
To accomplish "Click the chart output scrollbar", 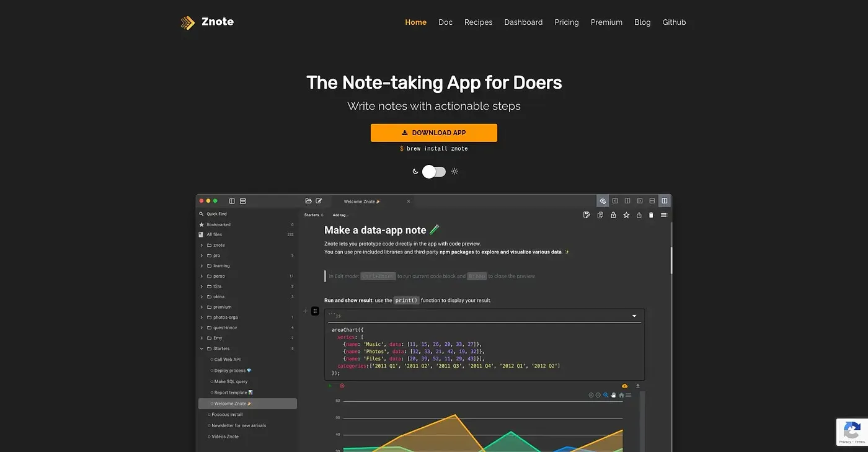I will pyautogui.click(x=642, y=420).
